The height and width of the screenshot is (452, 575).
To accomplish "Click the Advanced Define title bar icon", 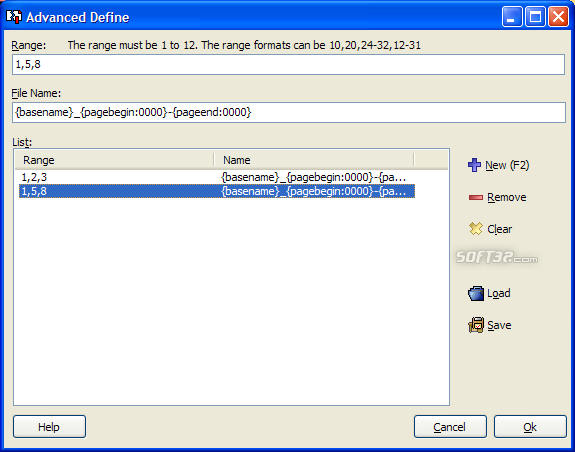I will tap(14, 17).
